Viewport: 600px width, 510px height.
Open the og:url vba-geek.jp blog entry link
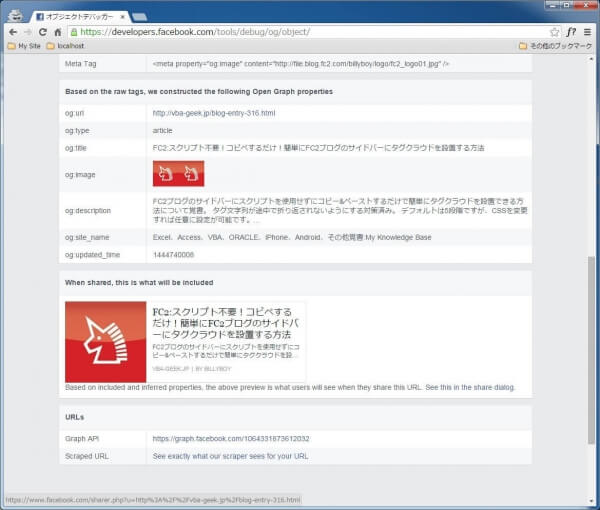213,113
